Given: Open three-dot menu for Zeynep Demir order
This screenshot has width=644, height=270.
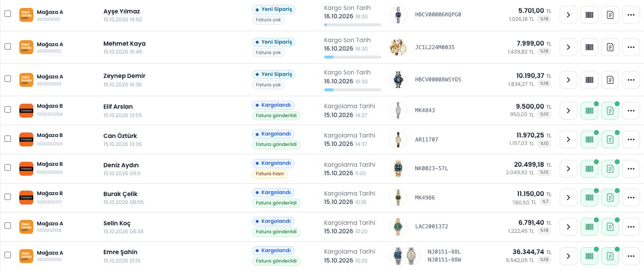Looking at the screenshot, I should (631, 79).
